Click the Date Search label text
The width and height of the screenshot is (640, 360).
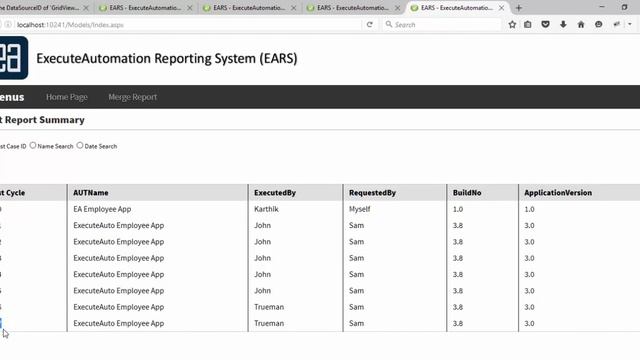pyautogui.click(x=101, y=146)
